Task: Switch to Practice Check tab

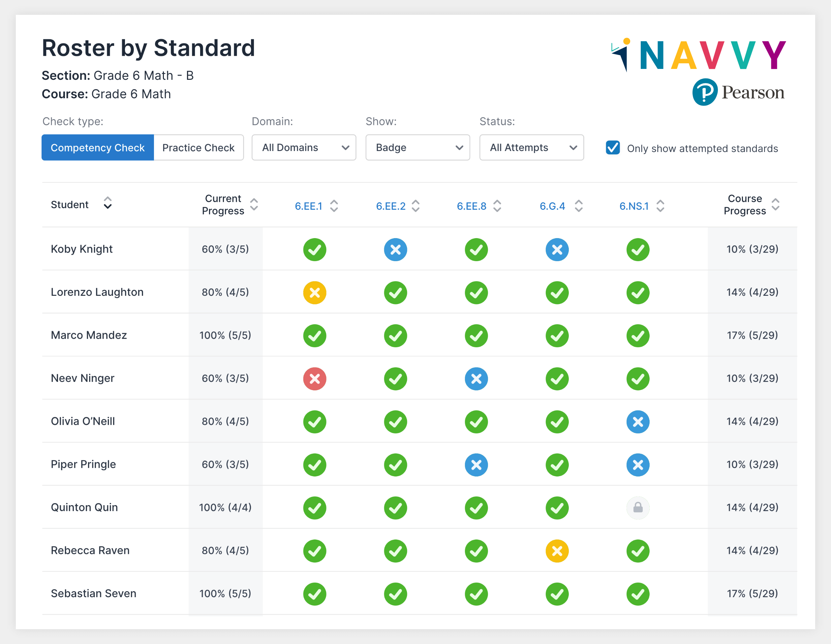Action: tap(198, 148)
